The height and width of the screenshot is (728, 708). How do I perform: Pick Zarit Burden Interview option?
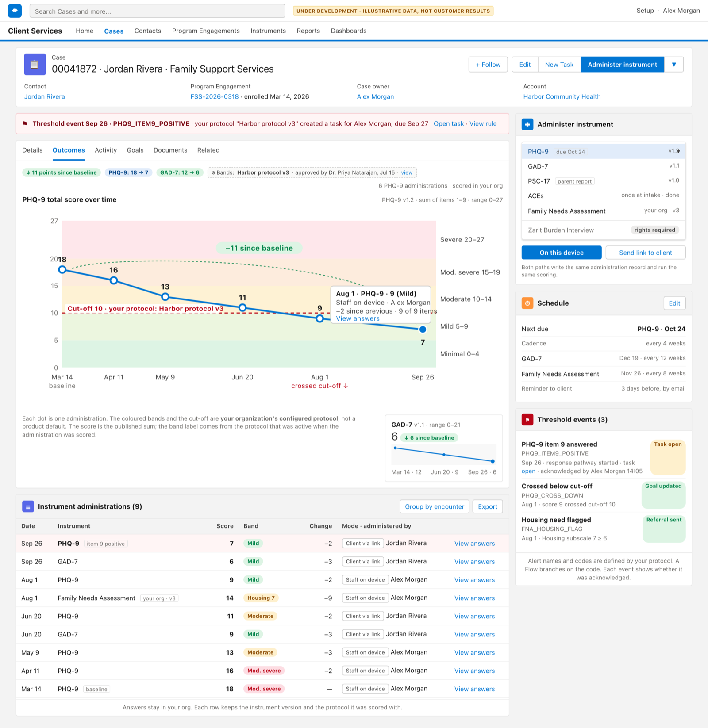pos(604,230)
